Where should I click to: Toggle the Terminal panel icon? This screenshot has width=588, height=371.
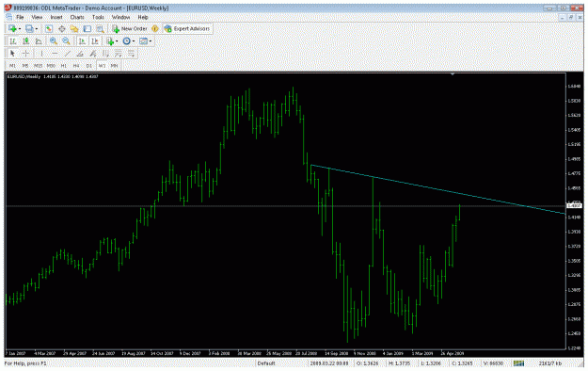87,28
